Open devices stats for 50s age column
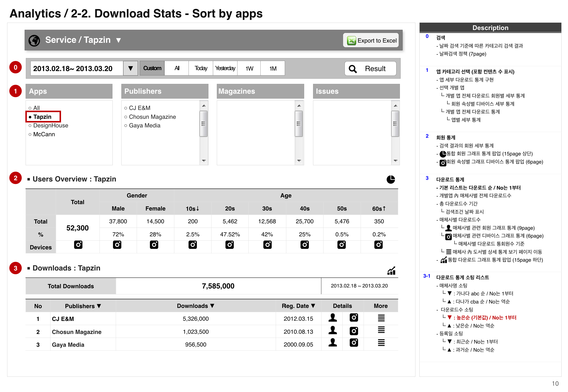This screenshot has width=568, height=392. tap(342, 245)
